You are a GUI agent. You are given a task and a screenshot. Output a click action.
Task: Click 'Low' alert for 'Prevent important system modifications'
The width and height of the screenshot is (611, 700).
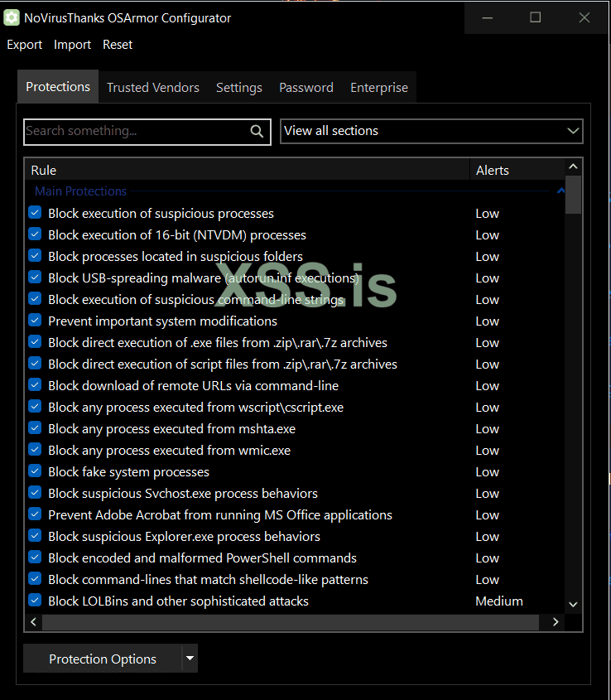coord(487,321)
